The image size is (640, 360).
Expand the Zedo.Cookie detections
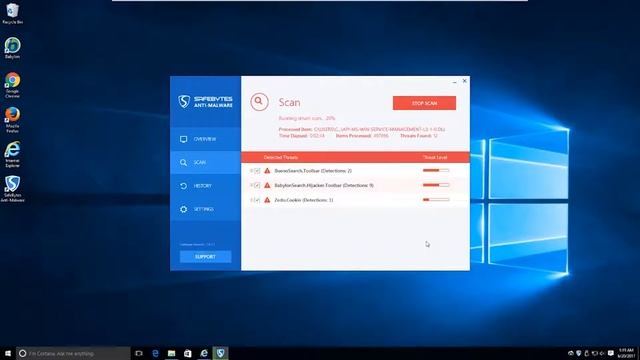251,200
